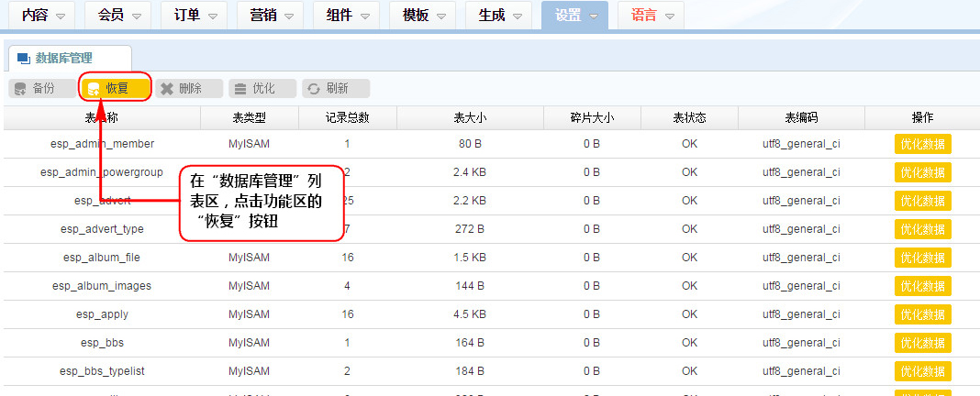The height and width of the screenshot is (396, 980).
Task: Click the 备份 backup toolbar icon
Action: click(20, 89)
